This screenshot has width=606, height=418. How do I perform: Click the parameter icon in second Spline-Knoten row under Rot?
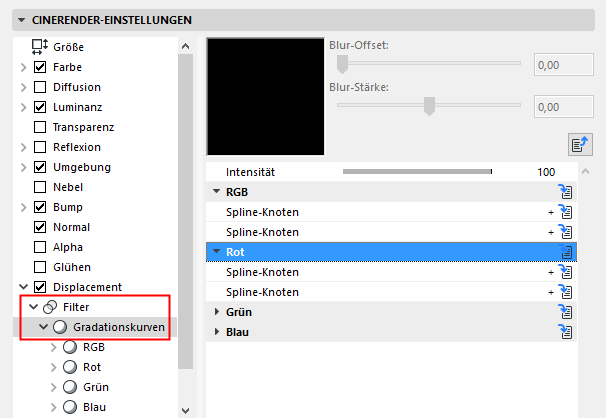[x=565, y=292]
